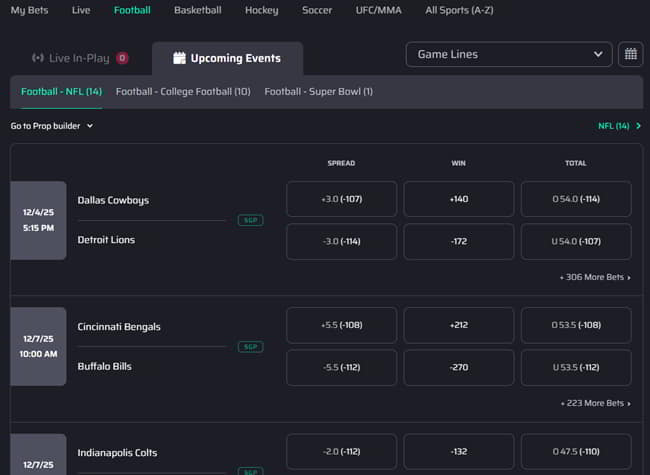Bet Bills to win -270
This screenshot has width=650, height=475.
click(459, 367)
